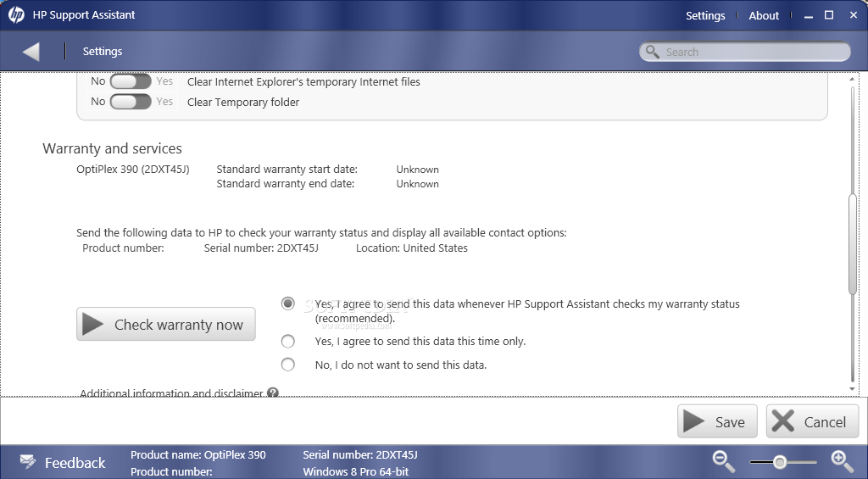Click the Settings breadcrumb label

[x=103, y=52]
